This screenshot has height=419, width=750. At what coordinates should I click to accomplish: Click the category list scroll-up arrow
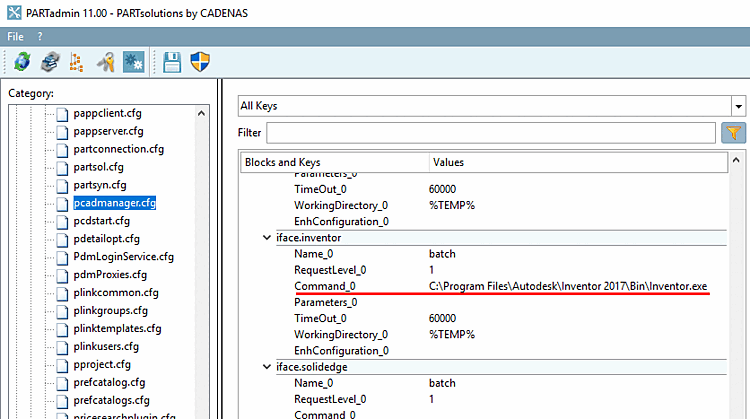point(201,113)
